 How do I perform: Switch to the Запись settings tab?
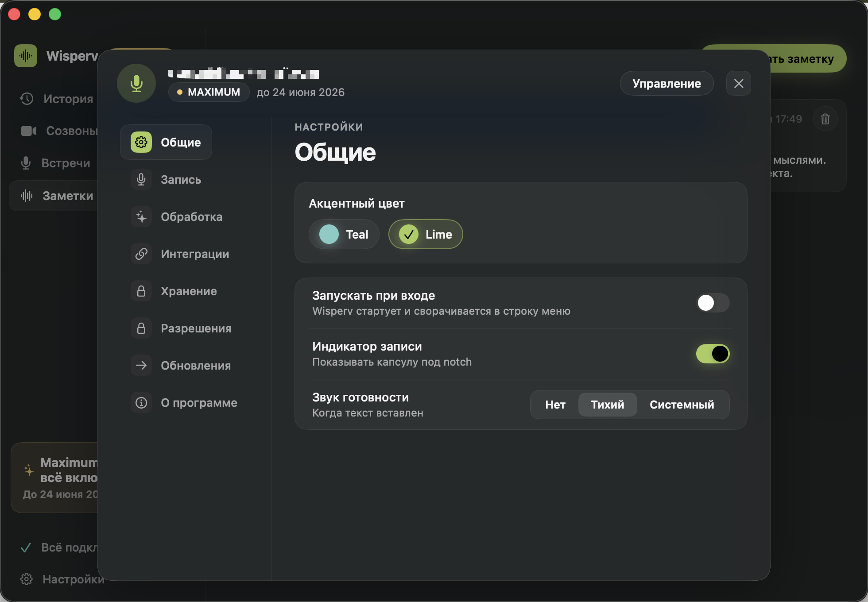coord(166,179)
